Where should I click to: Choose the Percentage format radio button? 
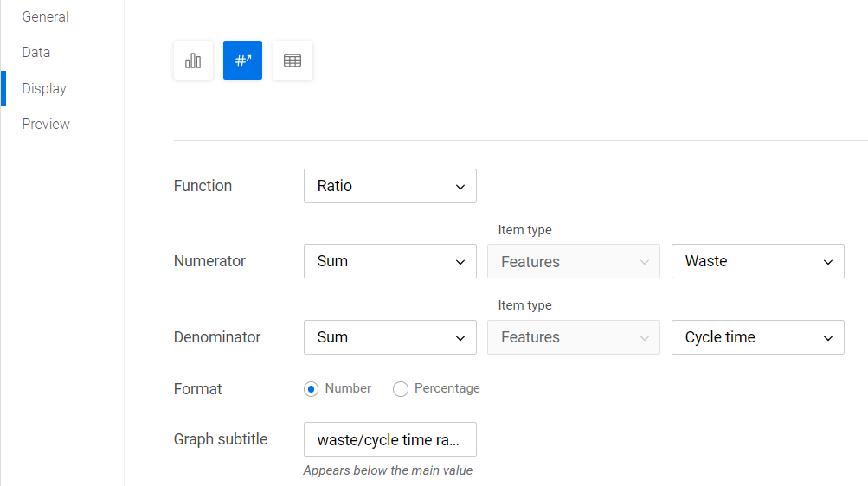(x=401, y=389)
